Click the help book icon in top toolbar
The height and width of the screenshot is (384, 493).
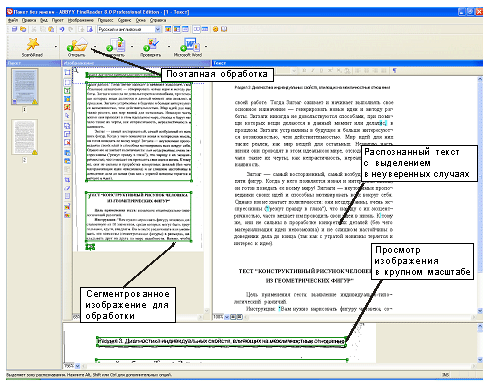(224, 29)
